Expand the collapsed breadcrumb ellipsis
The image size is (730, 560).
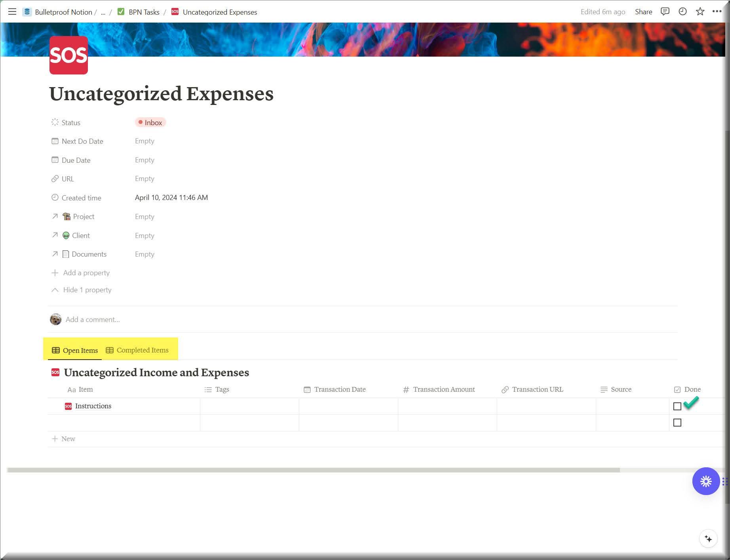(103, 12)
